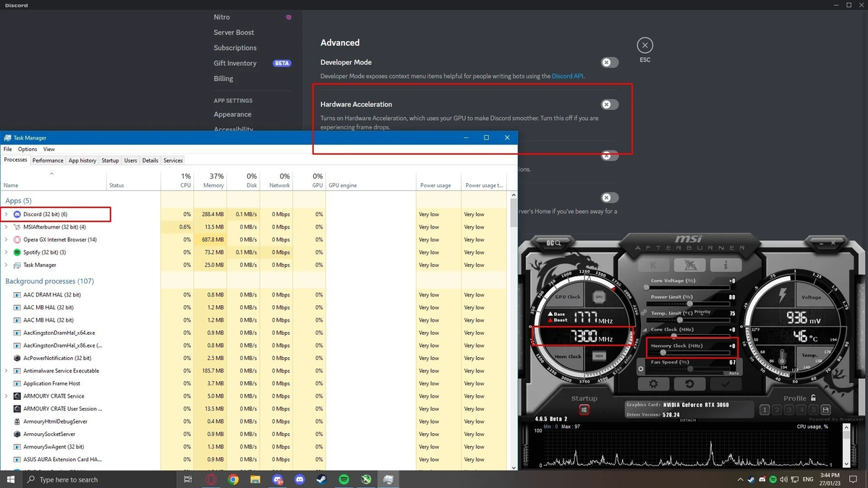
Task: Expand the Discord (32 bit) process entry
Action: [x=6, y=214]
